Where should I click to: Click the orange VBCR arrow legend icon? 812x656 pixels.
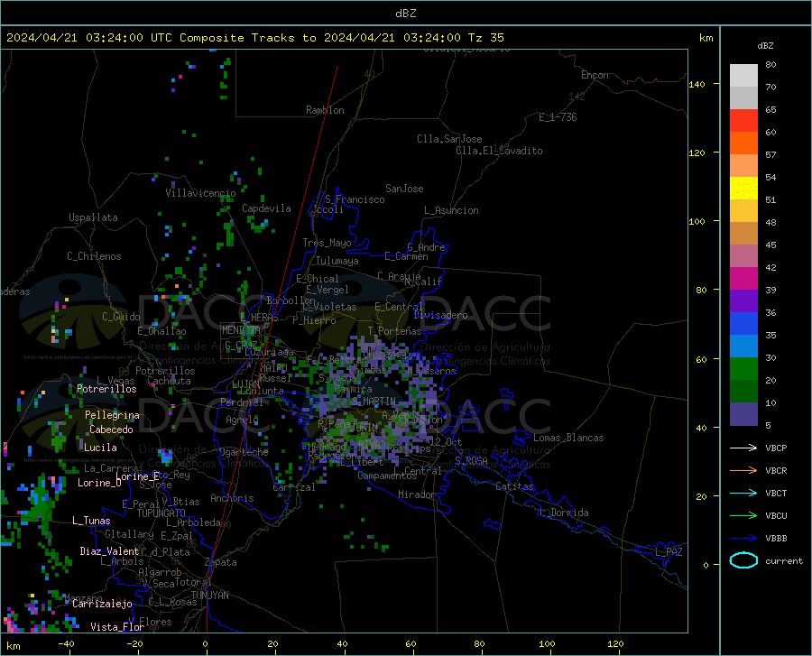[x=743, y=471]
